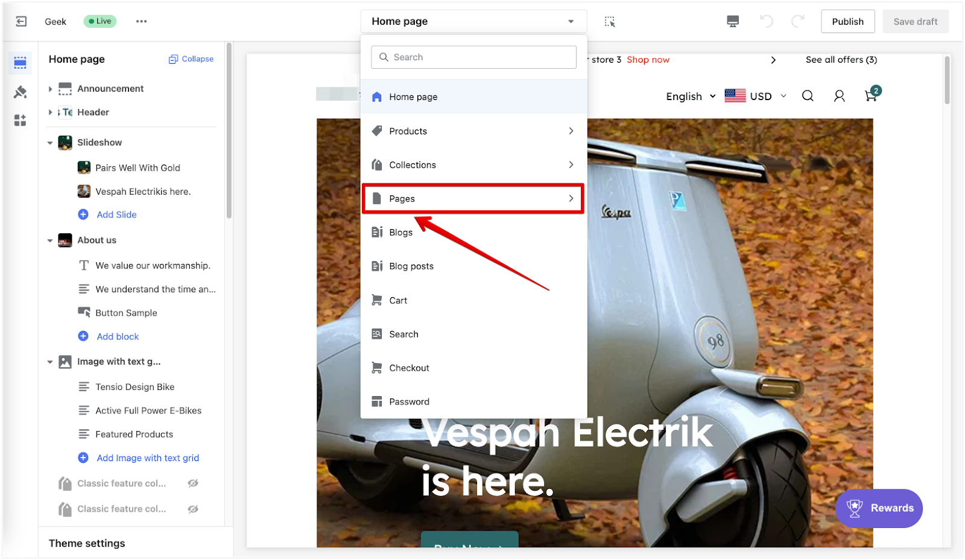
Task: Toggle visibility of first Classic feature collection
Action: (193, 483)
